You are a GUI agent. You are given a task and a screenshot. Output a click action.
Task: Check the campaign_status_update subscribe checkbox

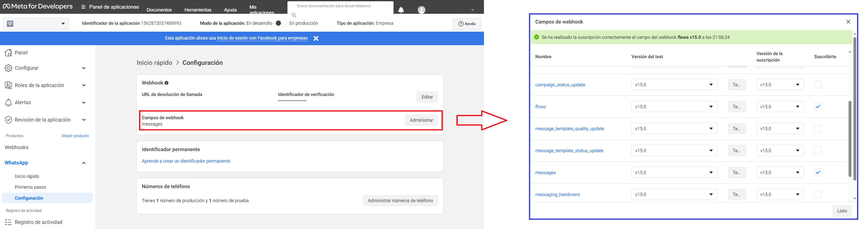[817, 85]
